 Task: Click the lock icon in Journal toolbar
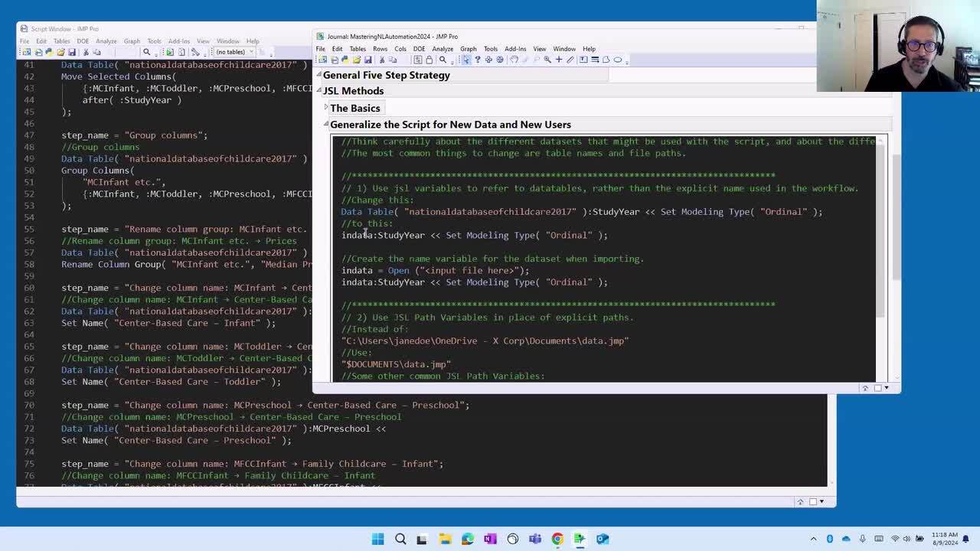(x=429, y=60)
